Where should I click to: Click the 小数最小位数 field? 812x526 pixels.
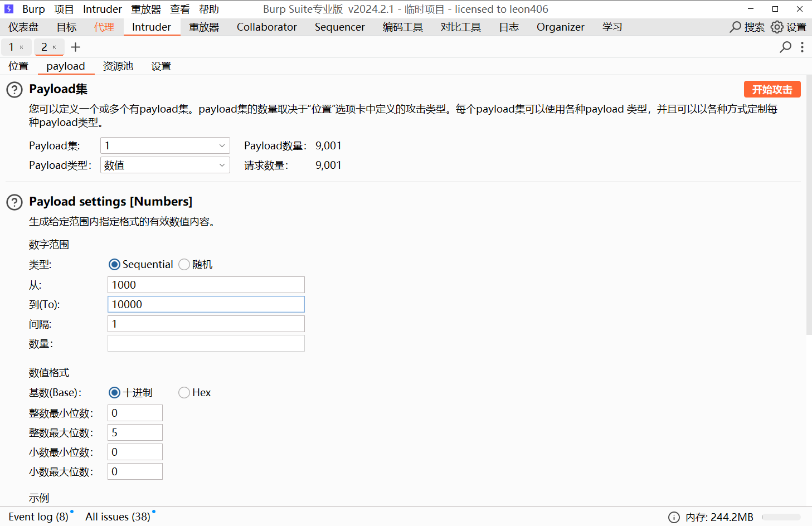135,452
